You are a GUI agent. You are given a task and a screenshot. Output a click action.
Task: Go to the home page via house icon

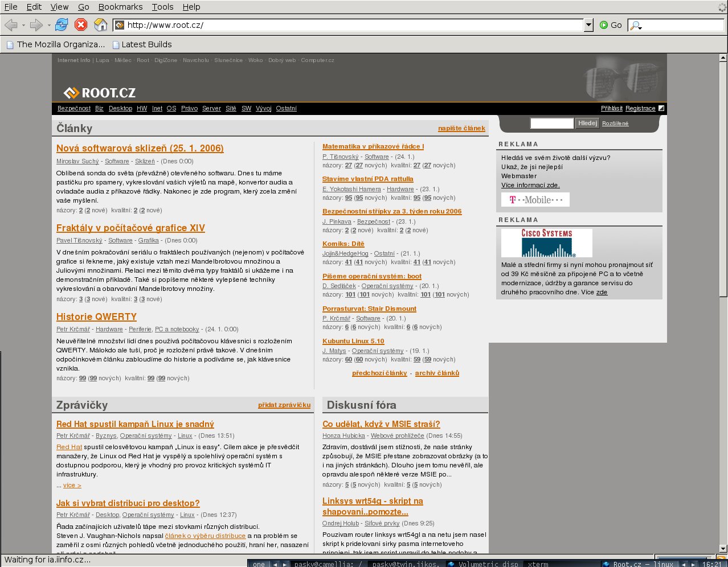point(100,25)
